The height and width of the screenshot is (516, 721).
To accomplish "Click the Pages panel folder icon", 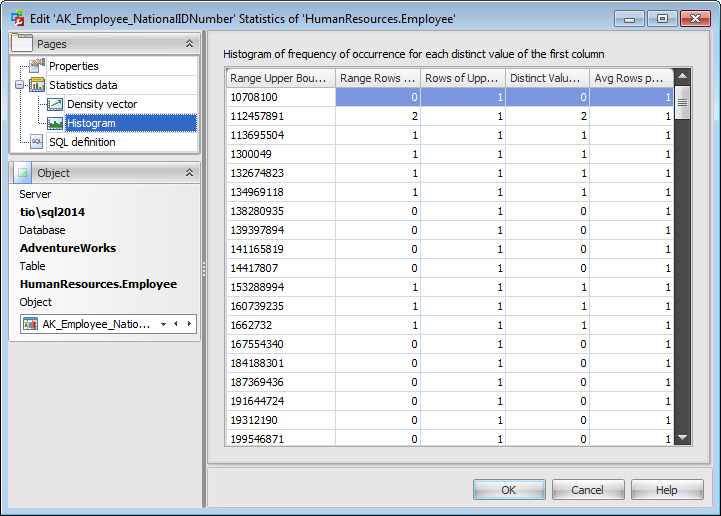I will [24, 44].
